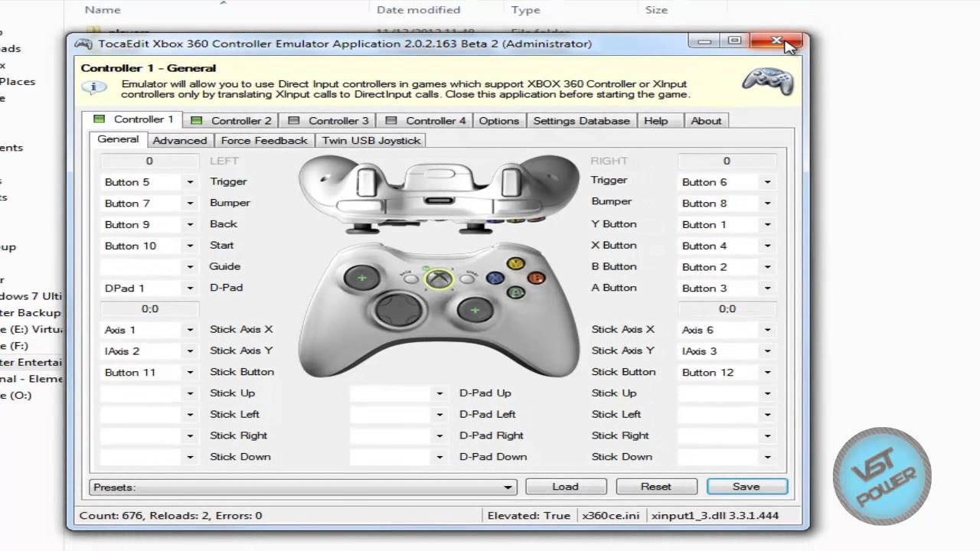The width and height of the screenshot is (980, 551).
Task: Click the right thumbstick on controller image
Action: pyautogui.click(x=475, y=310)
